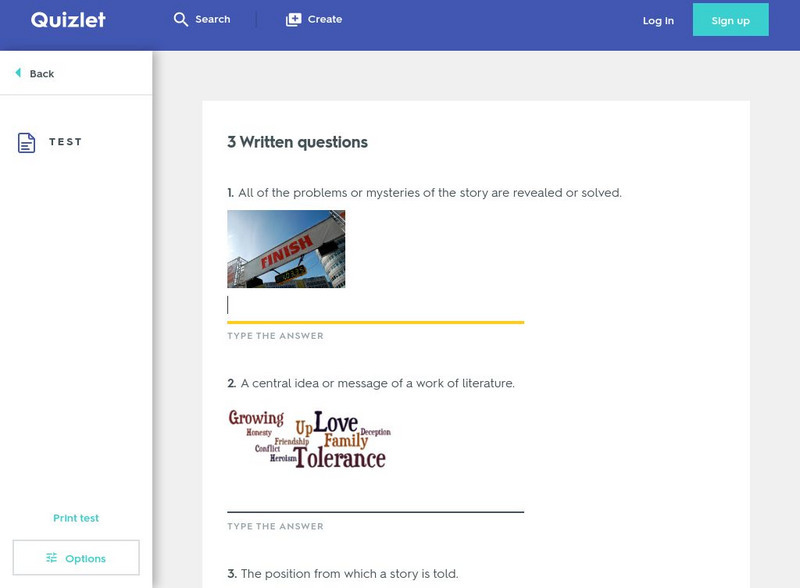Select the Print test link
Screen dimensions: 800x588
tap(76, 518)
